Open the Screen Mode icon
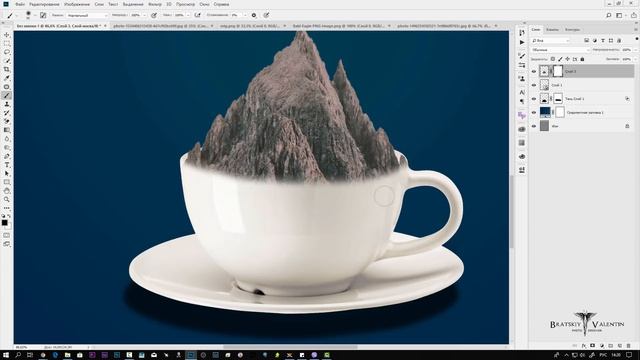This screenshot has width=640, height=360. click(7, 244)
